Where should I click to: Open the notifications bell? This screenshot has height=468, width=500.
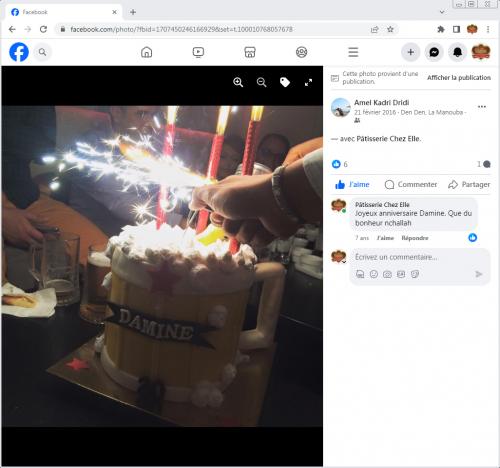pyautogui.click(x=457, y=52)
